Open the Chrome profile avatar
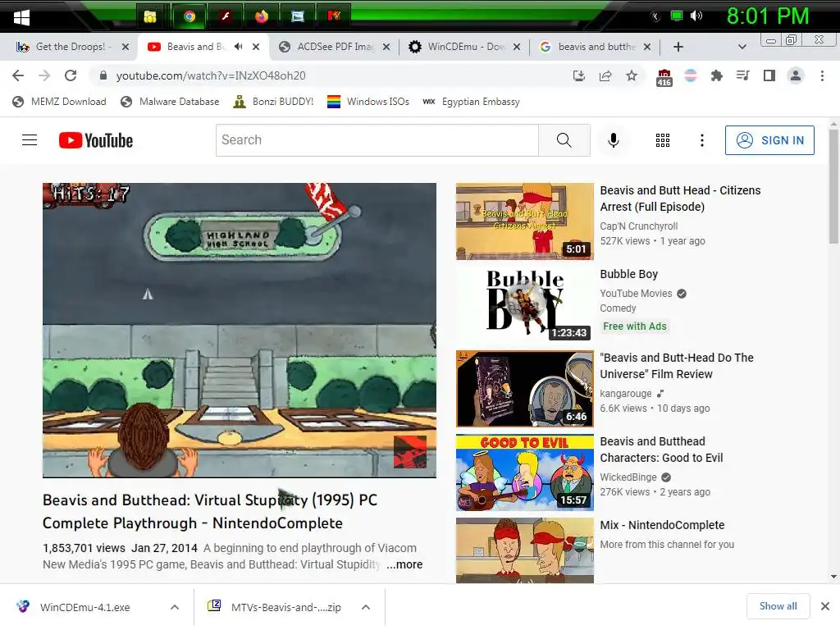 (796, 75)
